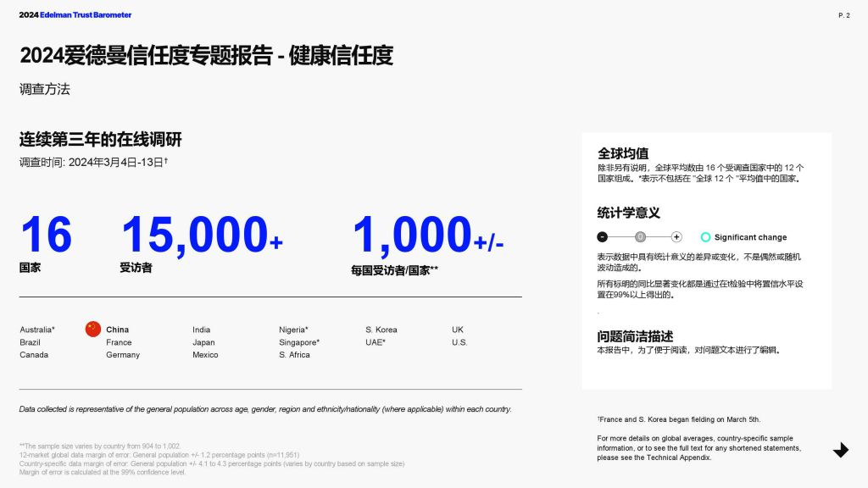Select the title "2024爱德曼信任度专题报告 - 健康信任度"
Screen dimensions: 868x488
pos(207,55)
